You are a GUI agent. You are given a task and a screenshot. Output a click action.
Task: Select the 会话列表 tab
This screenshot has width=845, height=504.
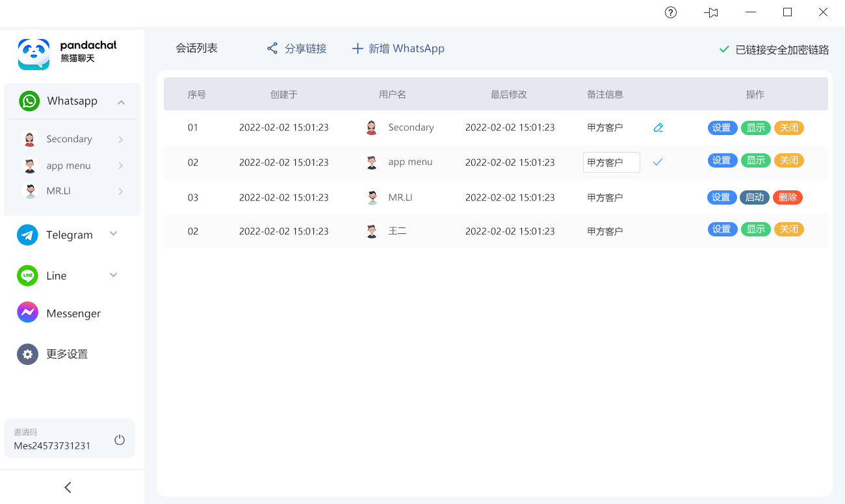point(196,49)
